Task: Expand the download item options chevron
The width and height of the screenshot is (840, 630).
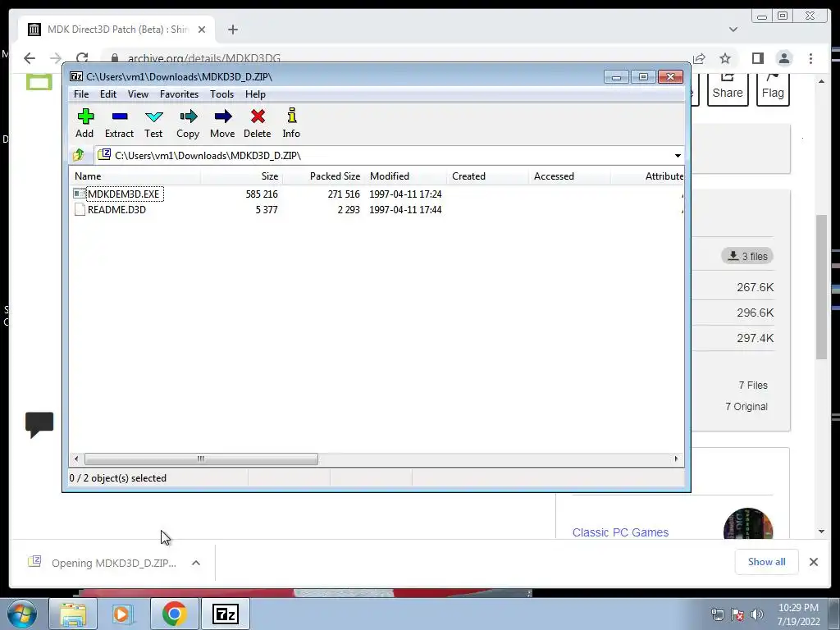Action: [x=196, y=563]
